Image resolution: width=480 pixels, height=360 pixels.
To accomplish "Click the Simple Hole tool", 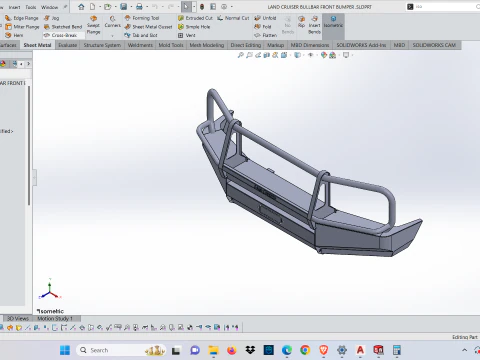I will (x=194, y=27).
